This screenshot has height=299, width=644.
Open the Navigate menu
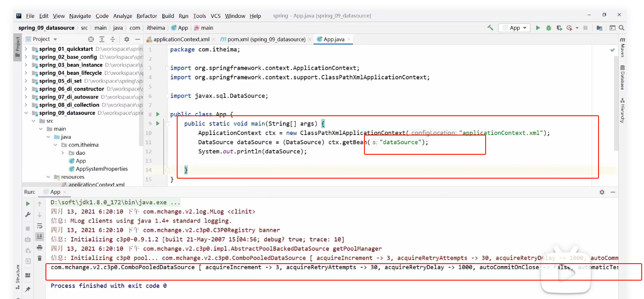pyautogui.click(x=80, y=16)
